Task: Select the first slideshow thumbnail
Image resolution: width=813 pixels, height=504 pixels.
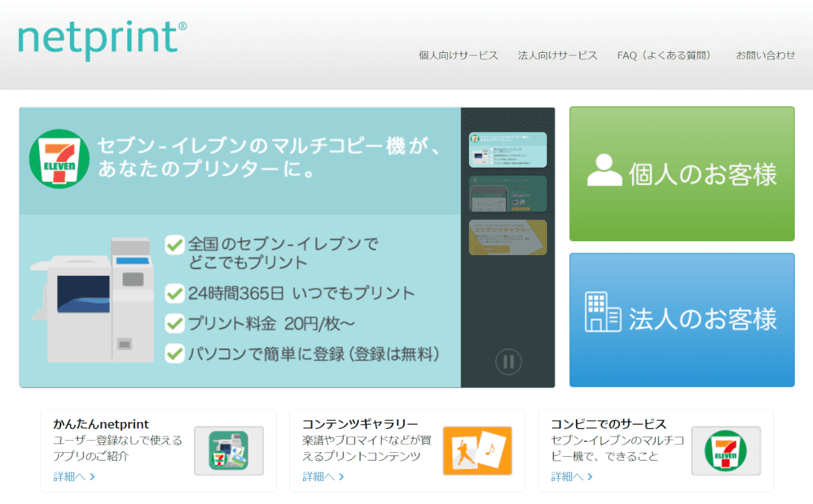Action: click(x=508, y=150)
